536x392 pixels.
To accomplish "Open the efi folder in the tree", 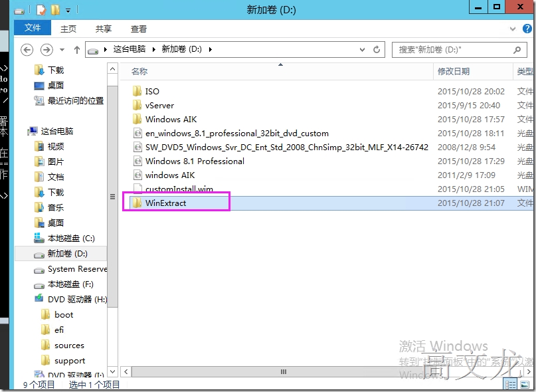I will (x=59, y=330).
